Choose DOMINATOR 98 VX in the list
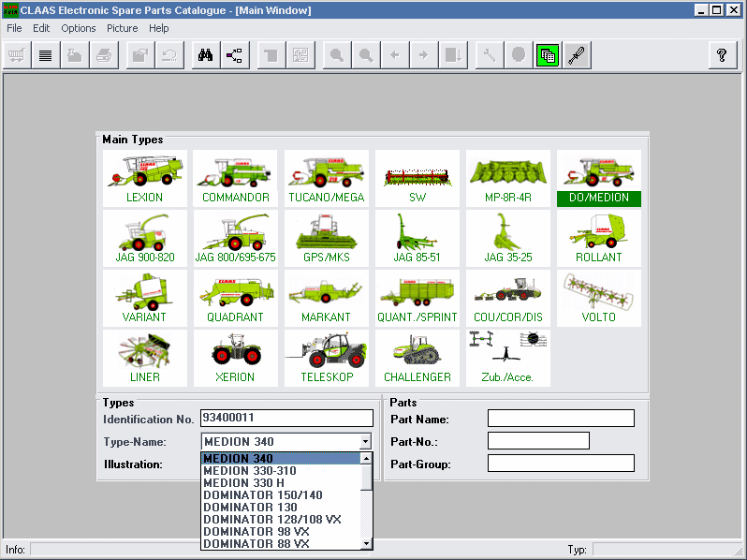 tap(281, 531)
